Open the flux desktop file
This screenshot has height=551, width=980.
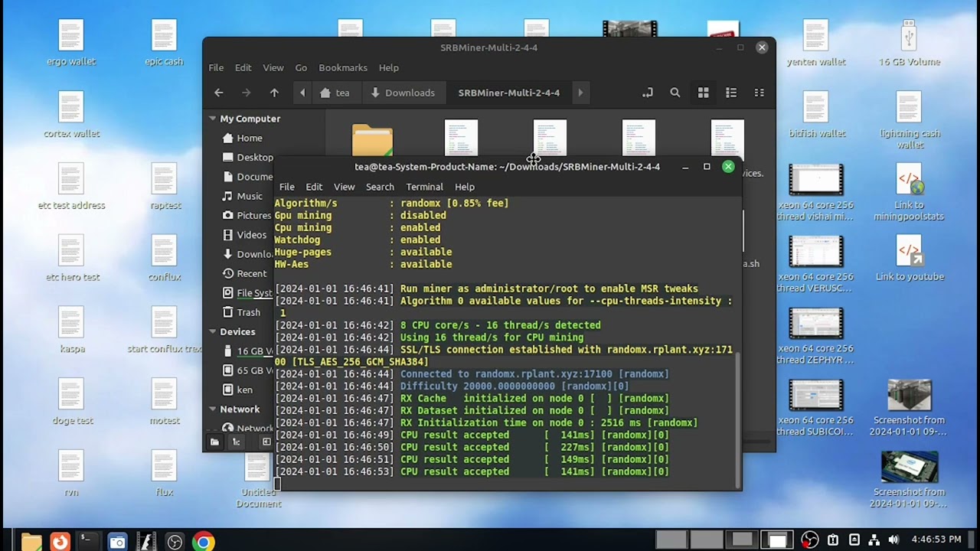[164, 474]
